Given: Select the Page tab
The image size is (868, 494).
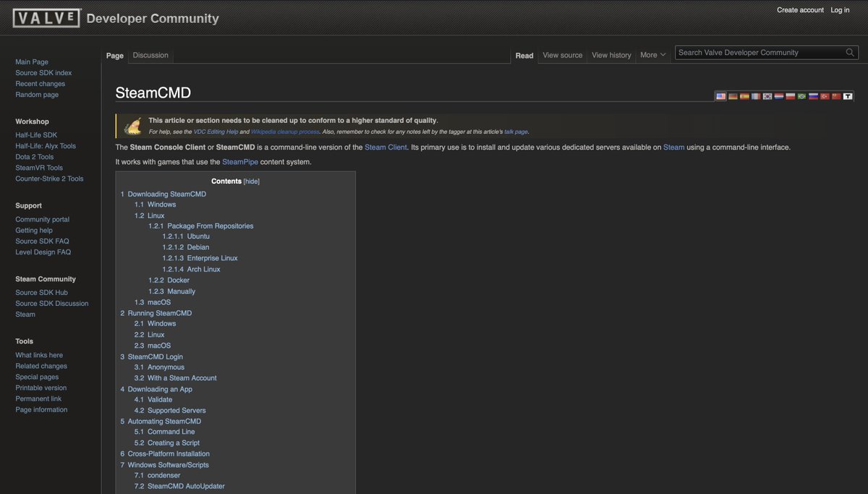Looking at the screenshot, I should click(x=115, y=55).
